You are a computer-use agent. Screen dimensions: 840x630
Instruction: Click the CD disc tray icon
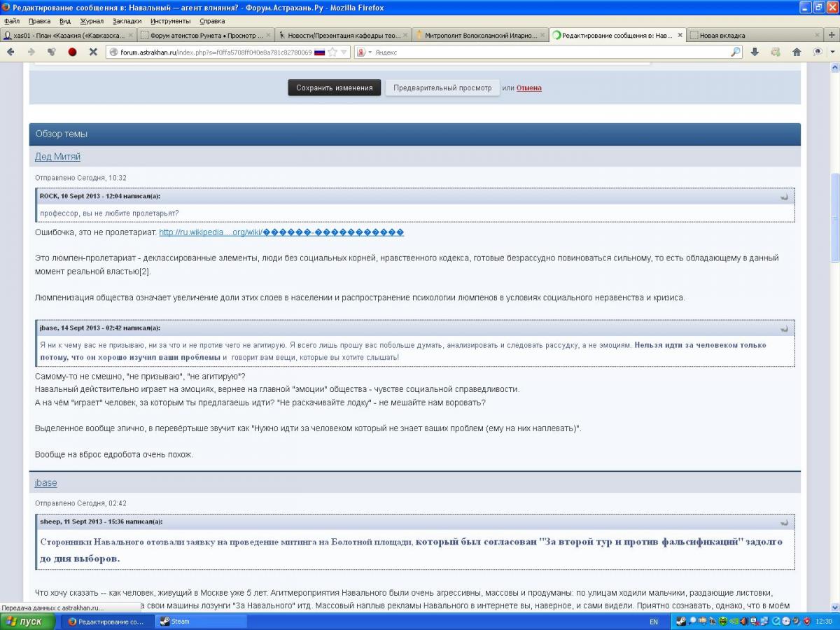coord(786,621)
